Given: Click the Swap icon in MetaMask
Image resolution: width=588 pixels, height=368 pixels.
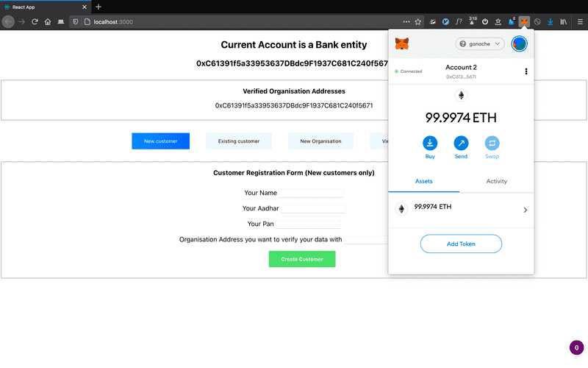Looking at the screenshot, I should [x=492, y=143].
